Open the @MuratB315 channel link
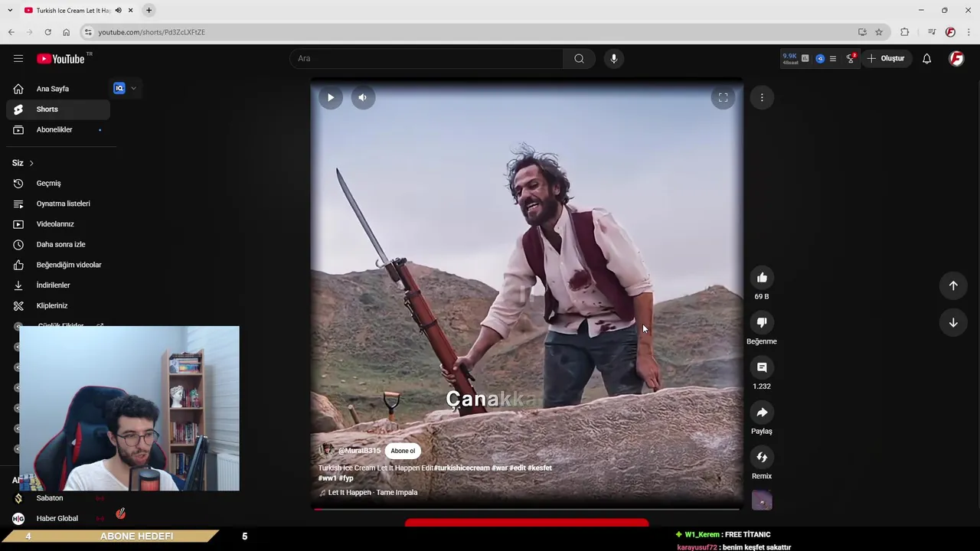Viewport: 980px width, 551px height. tap(359, 451)
